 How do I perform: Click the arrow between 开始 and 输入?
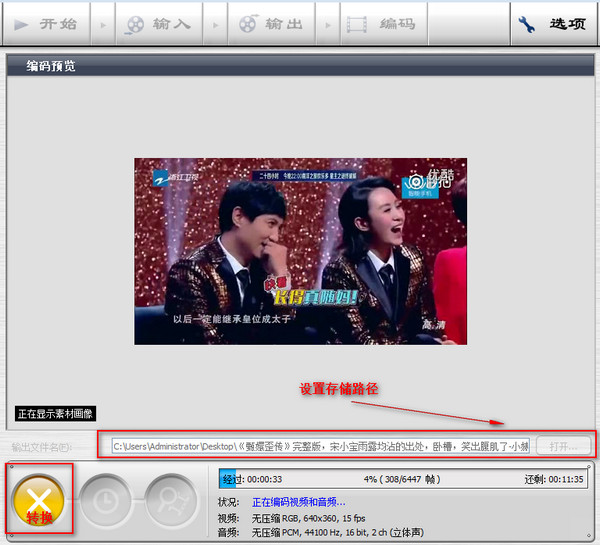[x=103, y=25]
